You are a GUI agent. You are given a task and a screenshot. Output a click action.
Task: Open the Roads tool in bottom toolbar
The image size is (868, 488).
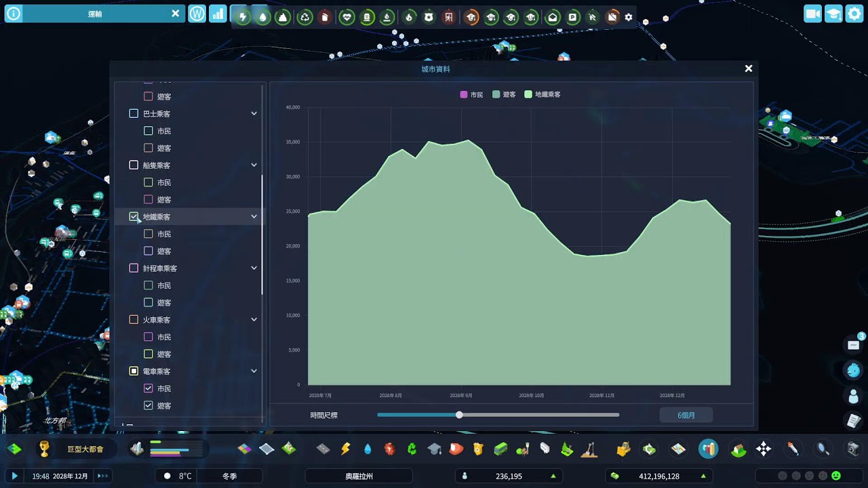pyautogui.click(x=323, y=449)
